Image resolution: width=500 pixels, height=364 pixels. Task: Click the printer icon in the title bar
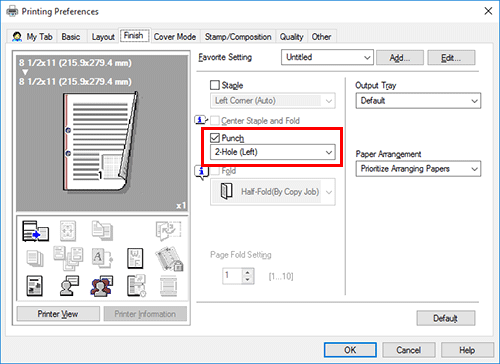[12, 11]
